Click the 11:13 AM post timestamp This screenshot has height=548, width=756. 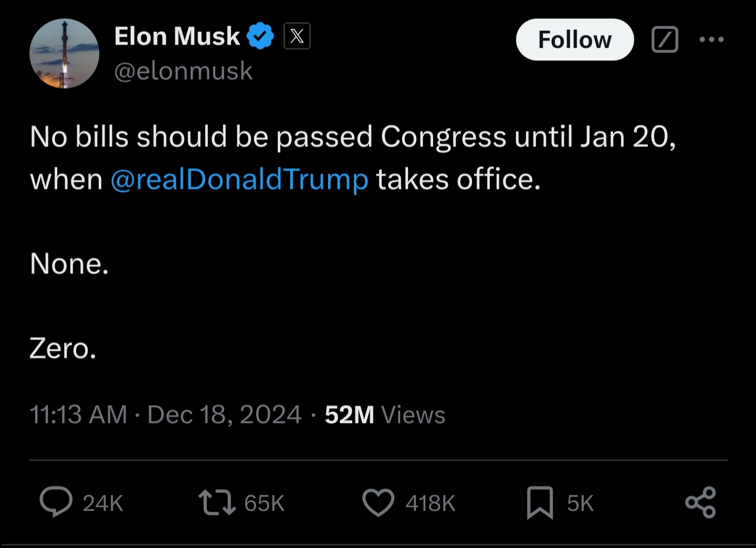pyautogui.click(x=78, y=415)
